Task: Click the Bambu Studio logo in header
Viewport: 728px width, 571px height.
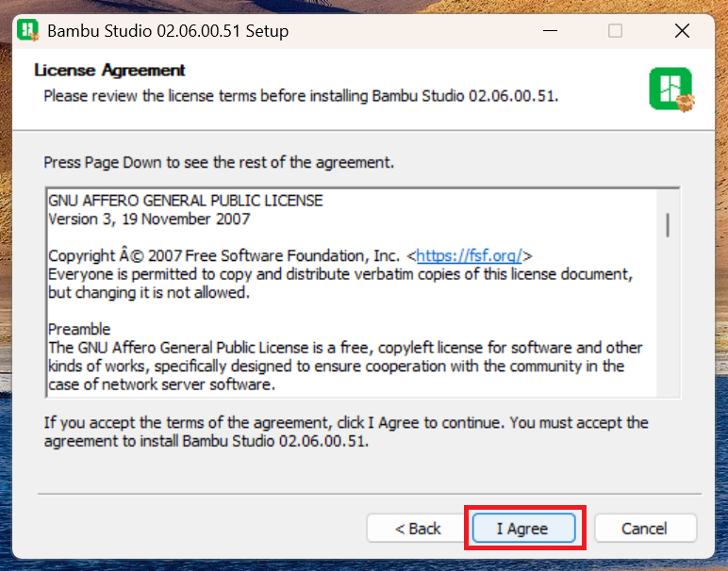Action: coord(670,90)
